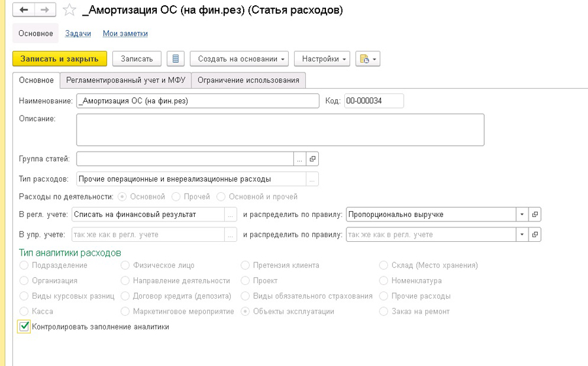Select Договор кредита (депозита) radio button
This screenshot has height=366, width=588.
pyautogui.click(x=125, y=296)
